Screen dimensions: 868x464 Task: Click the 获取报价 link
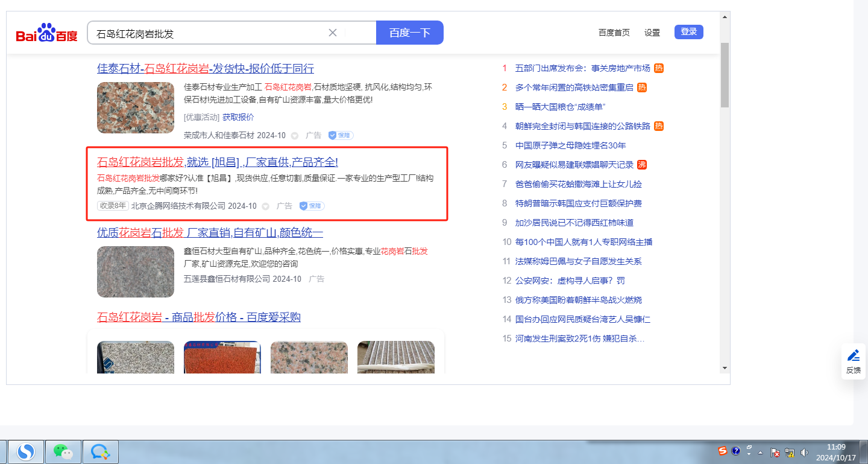pos(238,117)
